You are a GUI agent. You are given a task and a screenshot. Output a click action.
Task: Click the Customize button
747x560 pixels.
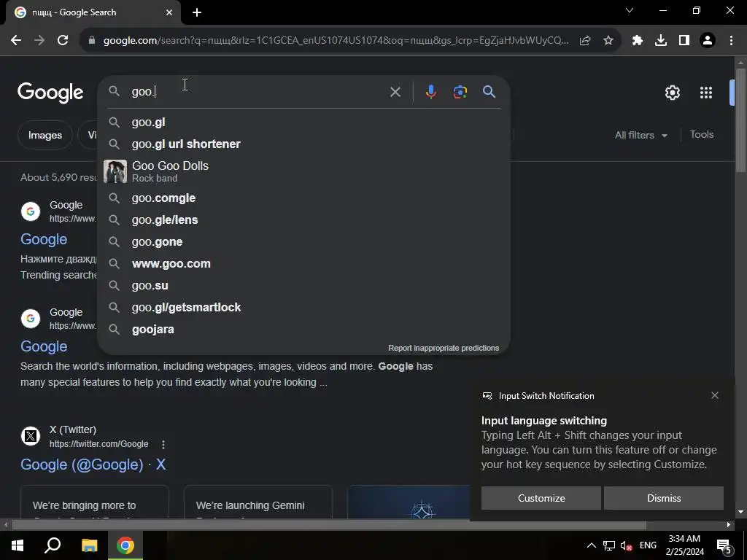(x=541, y=498)
